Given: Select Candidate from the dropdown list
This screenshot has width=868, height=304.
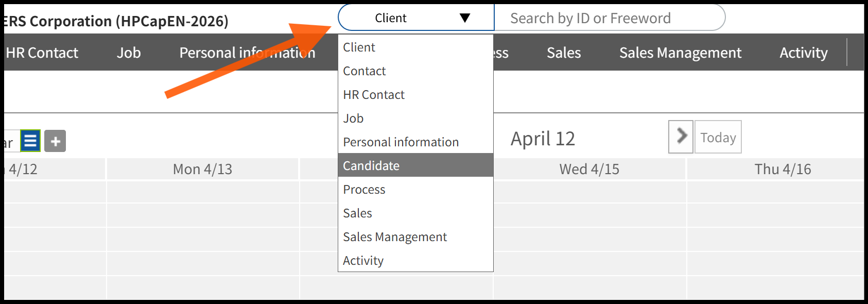Looking at the screenshot, I should tap(371, 165).
